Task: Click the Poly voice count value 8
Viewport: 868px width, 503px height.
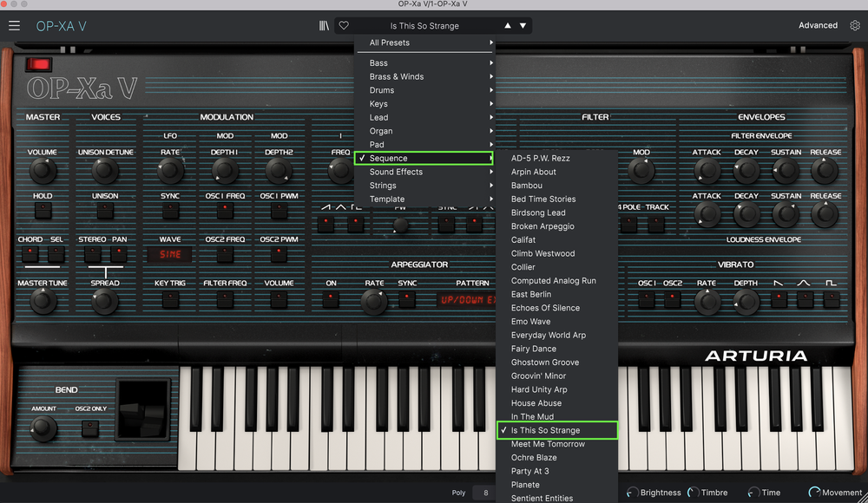Action: pyautogui.click(x=485, y=493)
